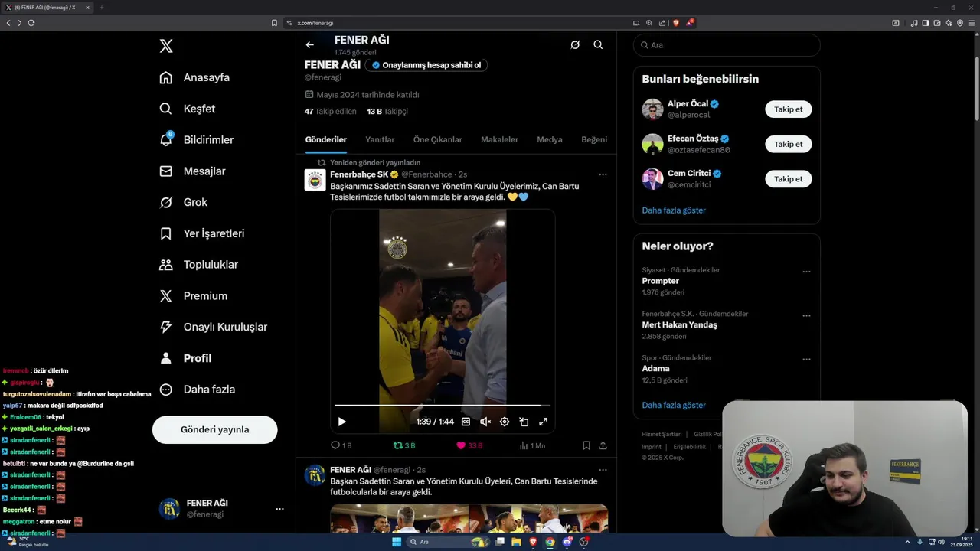Reply to the post with 1 B comments
The height and width of the screenshot is (551, 980).
pyautogui.click(x=341, y=445)
